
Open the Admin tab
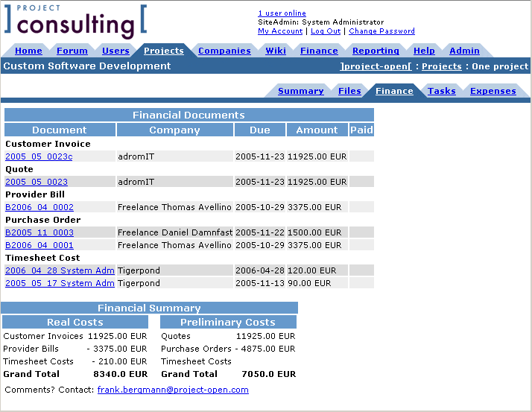point(464,51)
